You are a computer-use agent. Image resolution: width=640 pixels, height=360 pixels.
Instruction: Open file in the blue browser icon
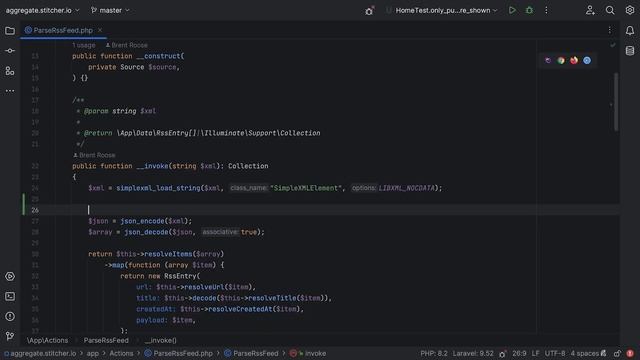pos(587,60)
